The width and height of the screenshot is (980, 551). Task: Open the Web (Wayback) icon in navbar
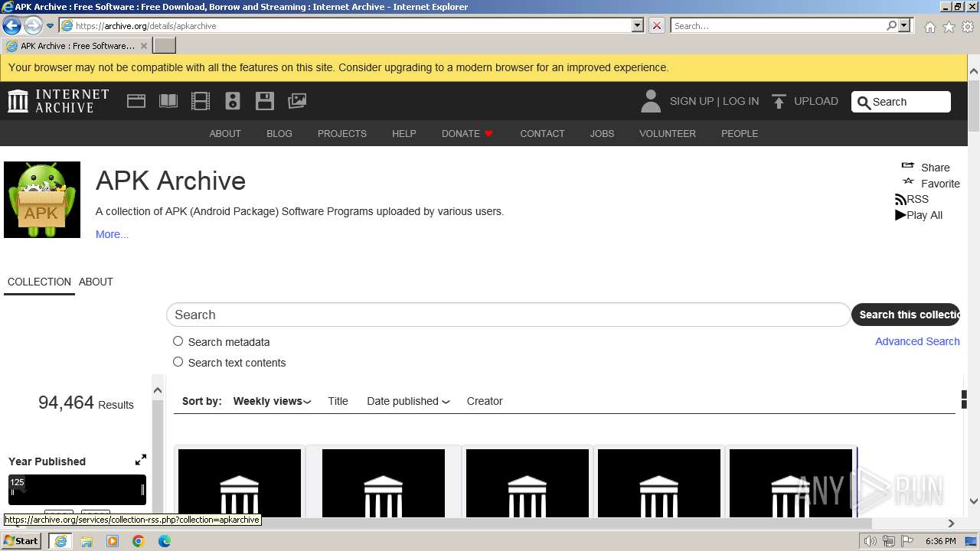tap(136, 101)
